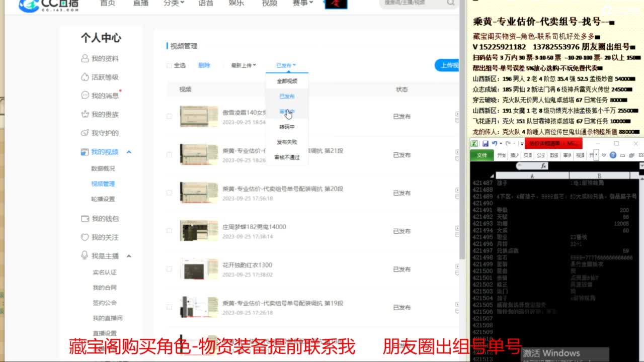Click the action icon beside 庄周梦蝶182男鬼14000 row
The width and height of the screenshot is (644, 362).
click(457, 231)
